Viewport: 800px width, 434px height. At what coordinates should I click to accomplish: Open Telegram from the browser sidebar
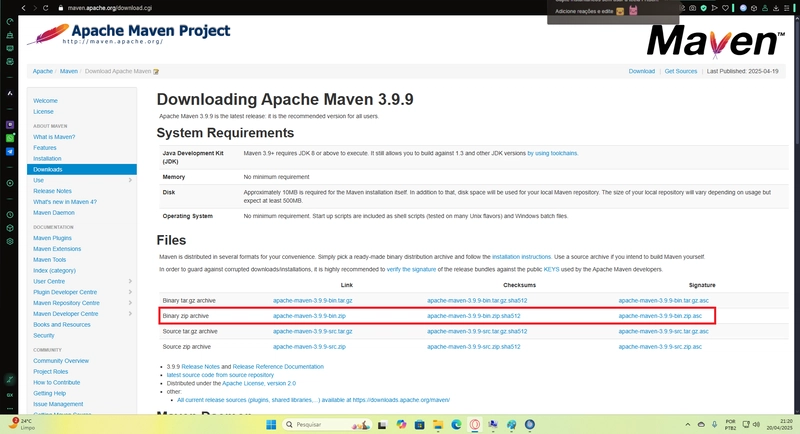click(x=10, y=151)
